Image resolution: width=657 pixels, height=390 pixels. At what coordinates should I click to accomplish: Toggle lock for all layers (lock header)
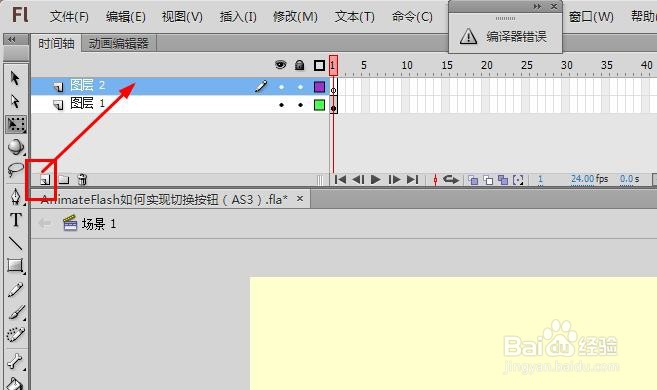pos(299,65)
